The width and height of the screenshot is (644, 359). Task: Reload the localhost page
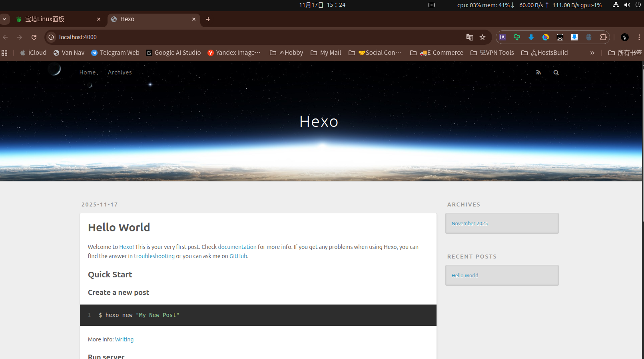(x=34, y=37)
